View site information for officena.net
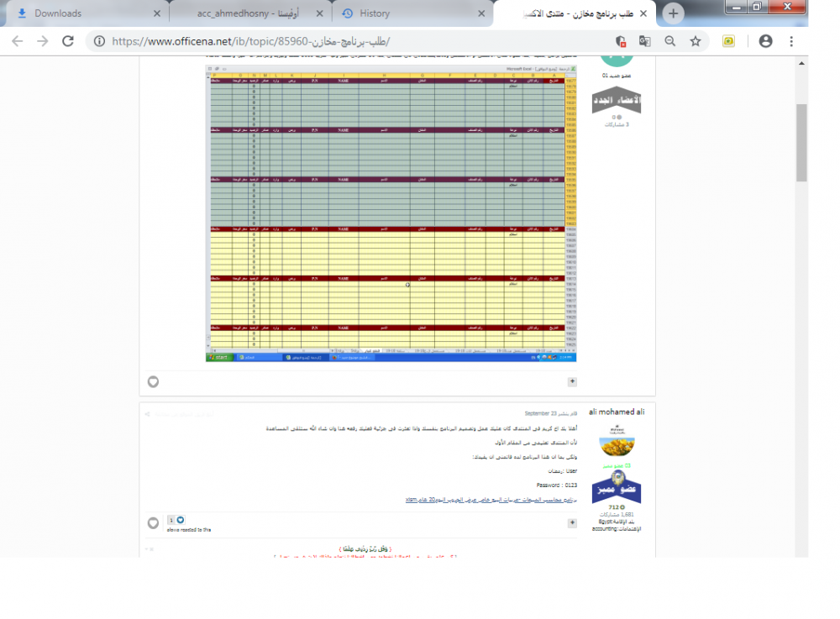The image size is (840, 619). (x=99, y=41)
